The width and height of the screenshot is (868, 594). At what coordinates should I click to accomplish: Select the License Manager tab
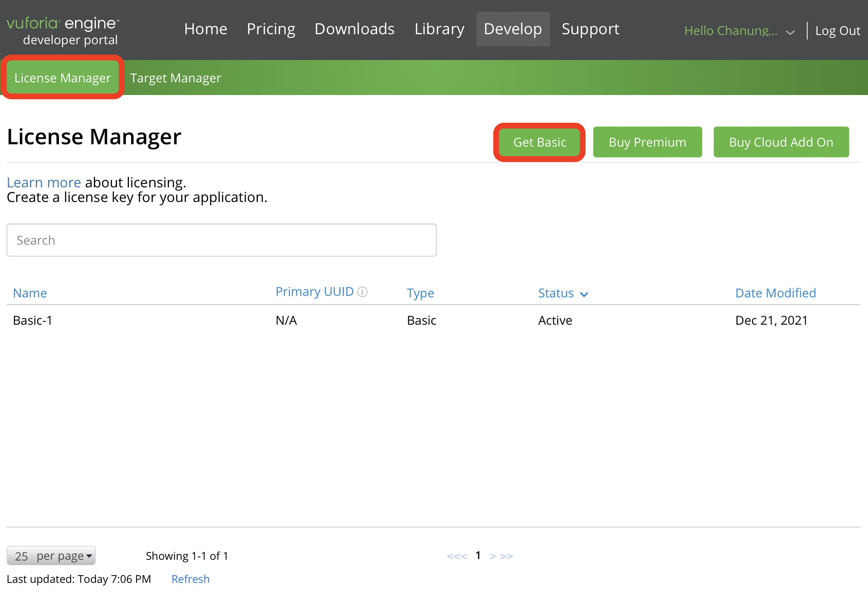[62, 78]
